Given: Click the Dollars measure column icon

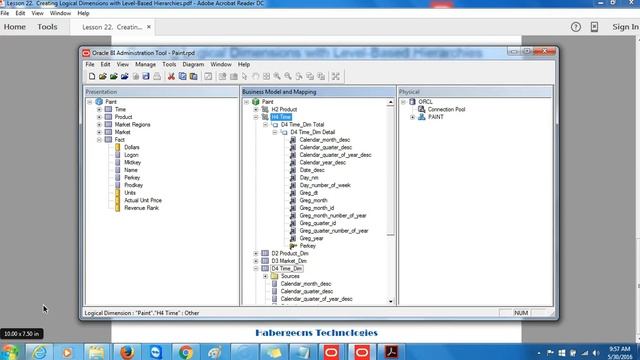Looking at the screenshot, I should [x=118, y=147].
